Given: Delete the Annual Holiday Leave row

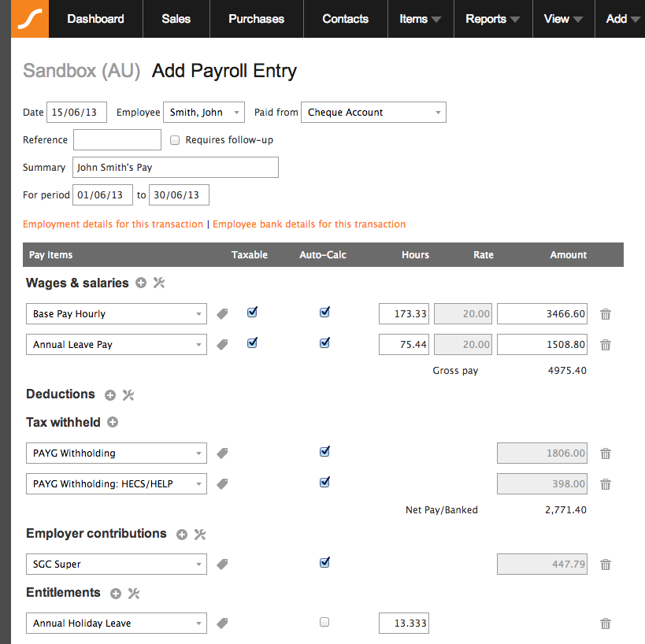Looking at the screenshot, I should coord(606,624).
